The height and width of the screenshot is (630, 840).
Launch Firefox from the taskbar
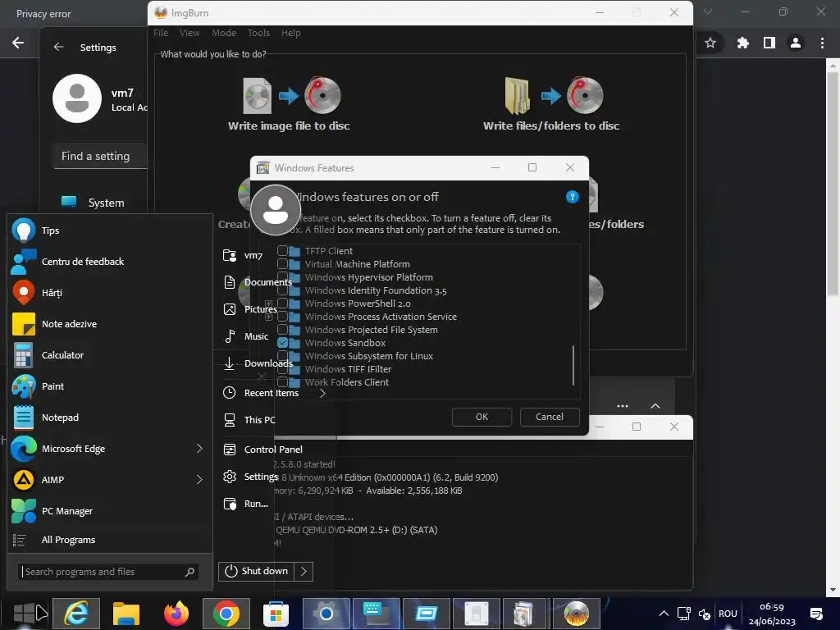tap(176, 614)
